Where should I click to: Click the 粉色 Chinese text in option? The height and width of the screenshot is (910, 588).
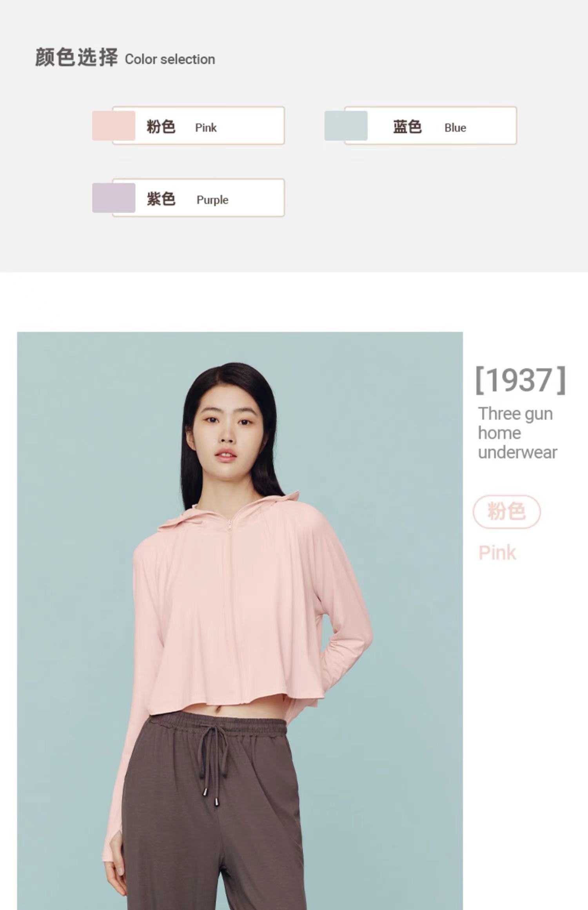[x=161, y=127]
